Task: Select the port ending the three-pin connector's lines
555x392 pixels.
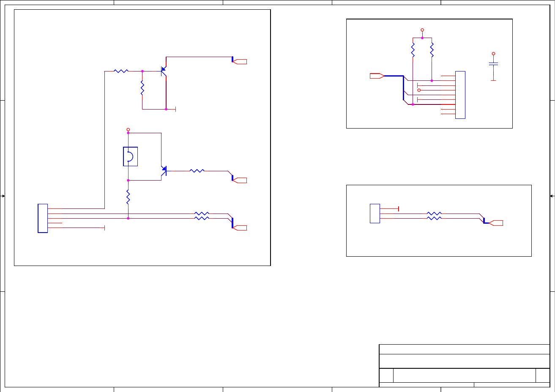Action: pyautogui.click(x=496, y=223)
